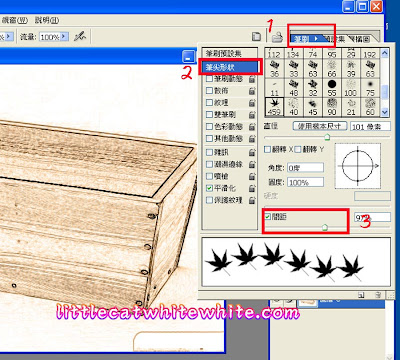Open the 視窗(W) menu

[x=14, y=20]
